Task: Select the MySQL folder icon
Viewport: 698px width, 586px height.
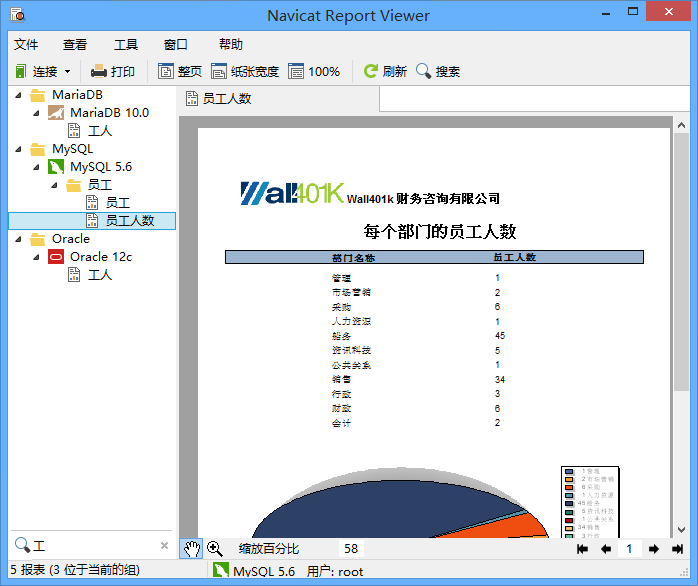Action: tap(38, 149)
